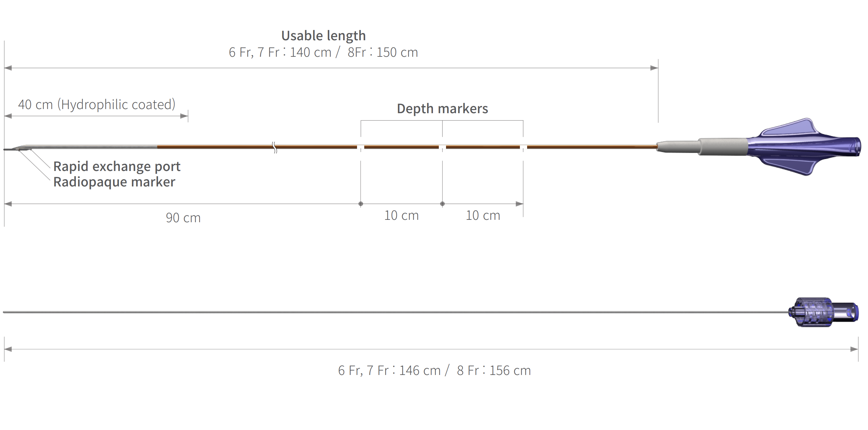Click the "Radiopaque marker" label

(x=114, y=182)
